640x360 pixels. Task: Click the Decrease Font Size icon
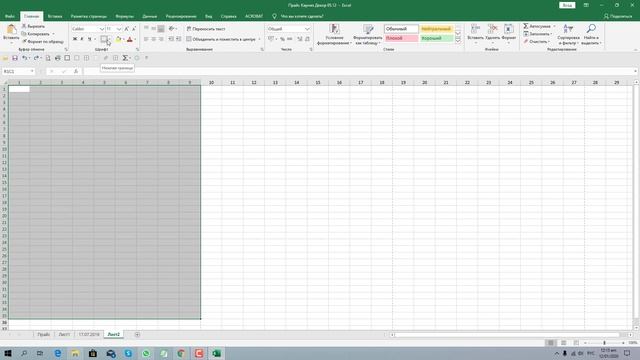tap(133, 29)
